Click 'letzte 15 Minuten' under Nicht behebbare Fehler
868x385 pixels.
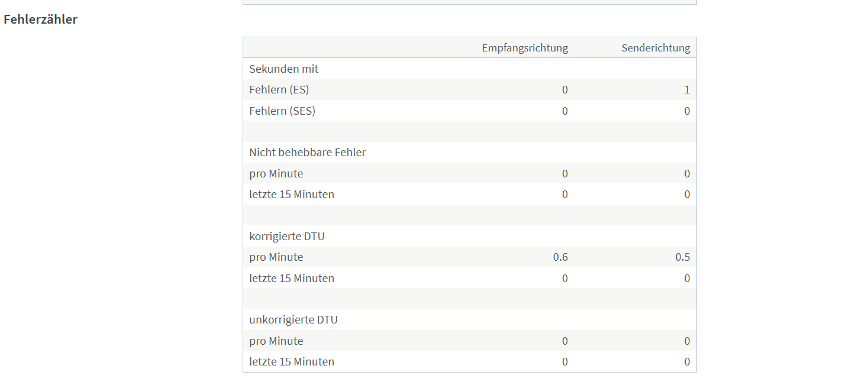(x=291, y=195)
